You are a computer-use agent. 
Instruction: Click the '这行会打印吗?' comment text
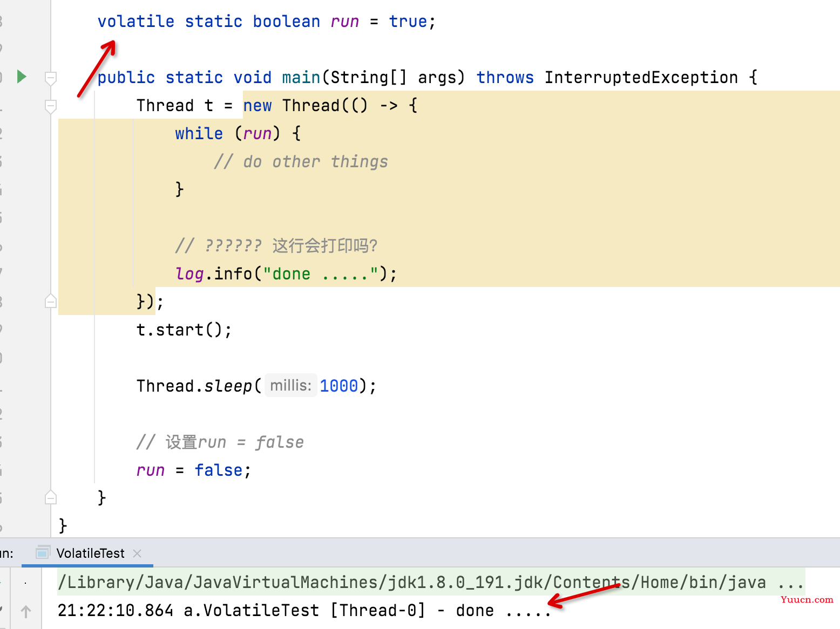coord(325,245)
